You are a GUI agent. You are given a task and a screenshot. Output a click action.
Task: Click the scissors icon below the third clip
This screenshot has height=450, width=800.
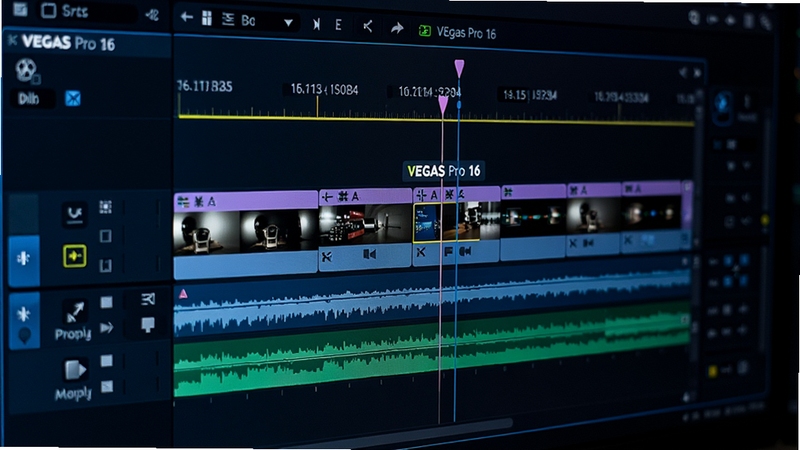tap(421, 252)
